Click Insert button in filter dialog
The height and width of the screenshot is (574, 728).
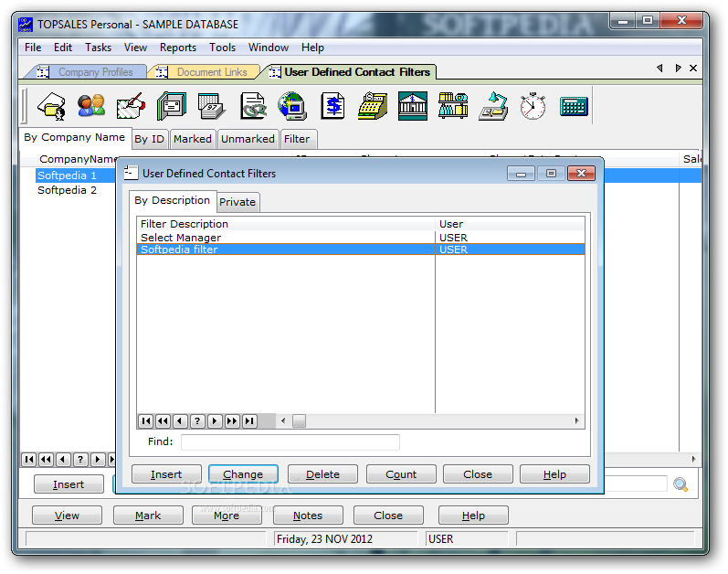coord(166,474)
